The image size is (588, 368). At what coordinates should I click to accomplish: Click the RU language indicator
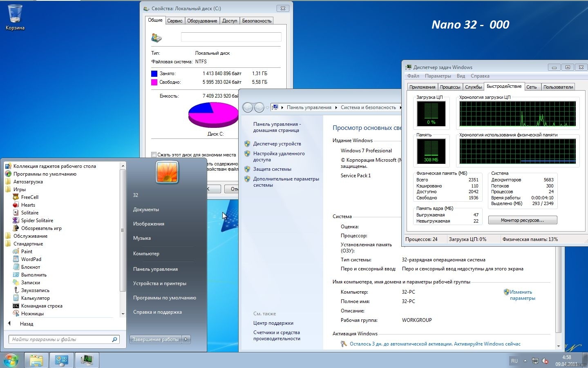(514, 361)
